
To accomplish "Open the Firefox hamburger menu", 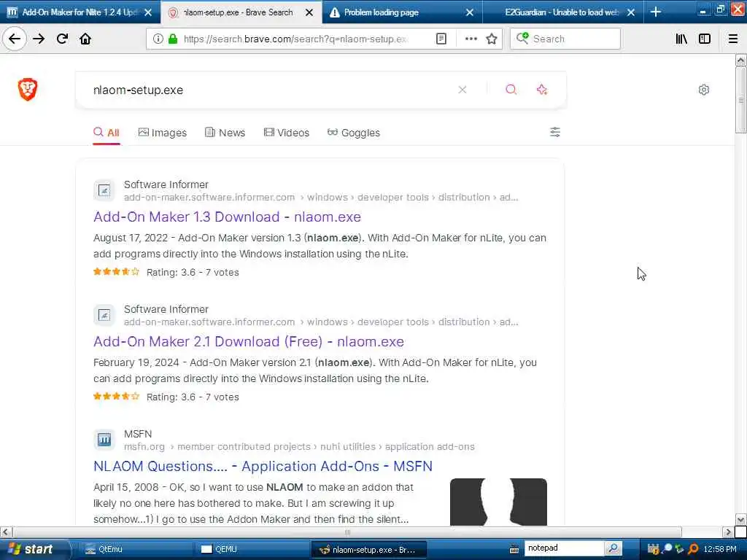I will [733, 39].
